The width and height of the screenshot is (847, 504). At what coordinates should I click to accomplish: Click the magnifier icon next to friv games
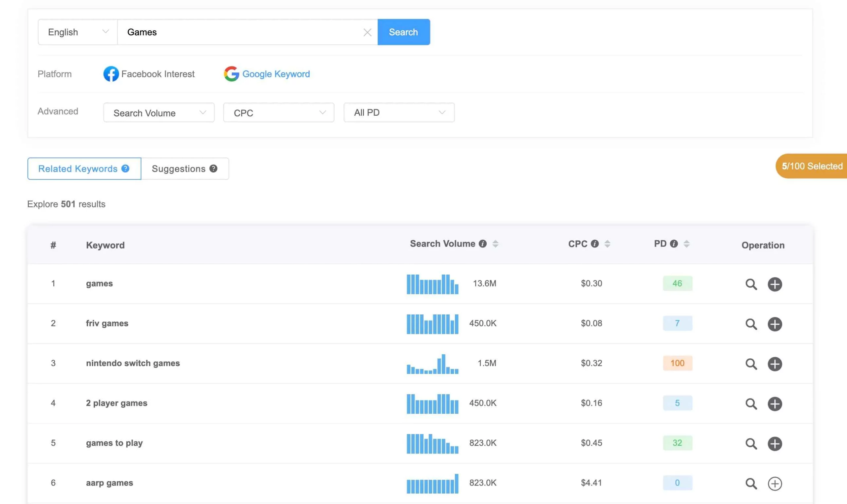751,324
